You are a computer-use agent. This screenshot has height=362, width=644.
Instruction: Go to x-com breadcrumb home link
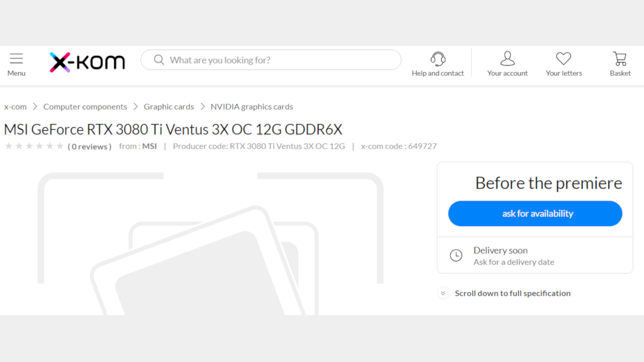point(15,107)
